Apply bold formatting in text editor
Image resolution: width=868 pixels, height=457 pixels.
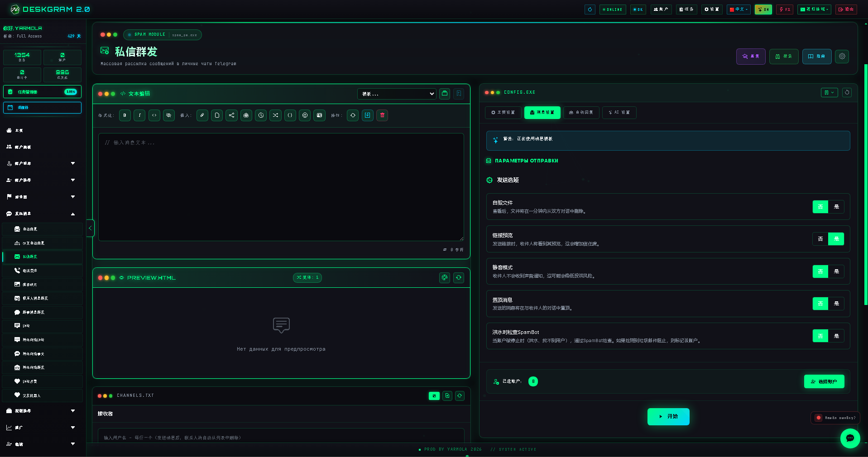125,115
